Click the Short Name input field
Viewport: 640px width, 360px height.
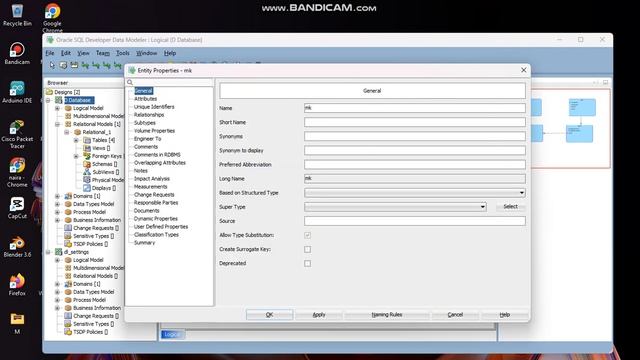pyautogui.click(x=415, y=122)
